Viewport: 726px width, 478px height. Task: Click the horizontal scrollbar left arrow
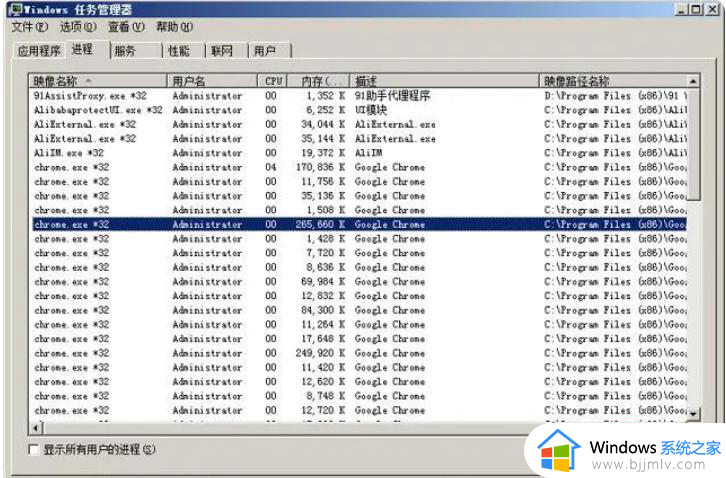35,428
